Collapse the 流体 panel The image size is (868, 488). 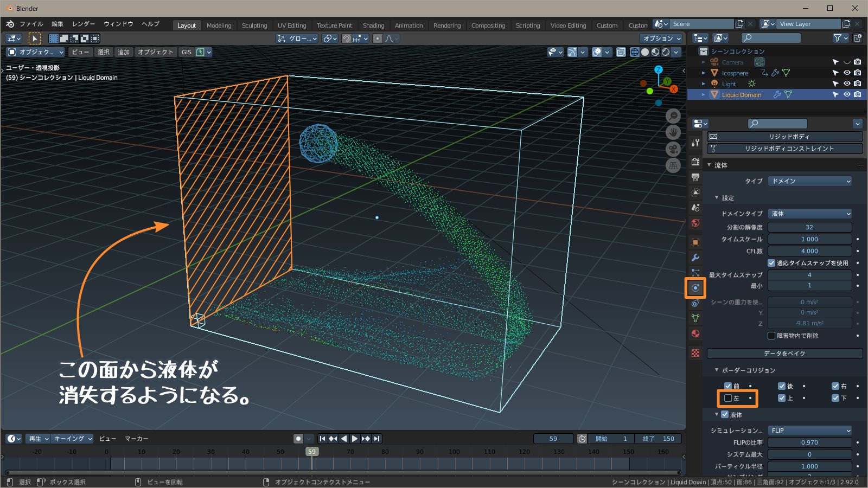709,165
